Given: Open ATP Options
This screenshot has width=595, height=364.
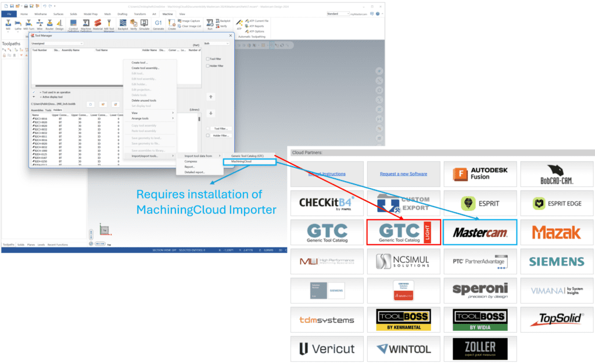Looking at the screenshot, I should pyautogui.click(x=255, y=31).
